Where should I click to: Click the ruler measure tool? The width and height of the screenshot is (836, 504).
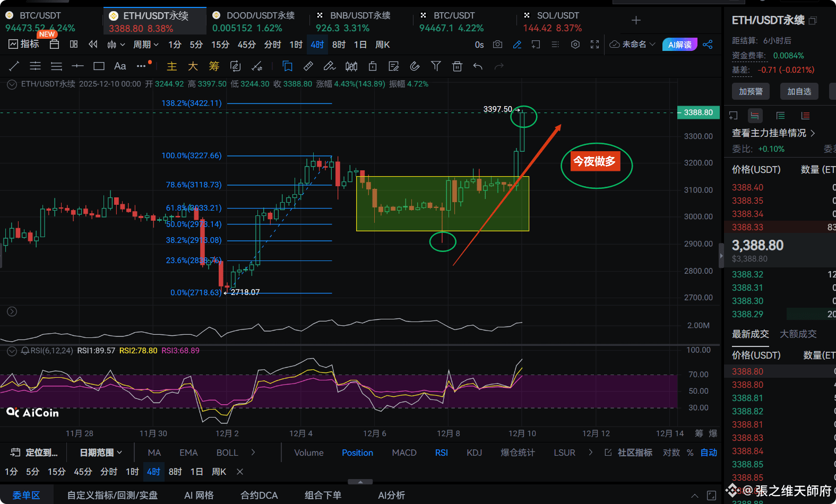308,66
